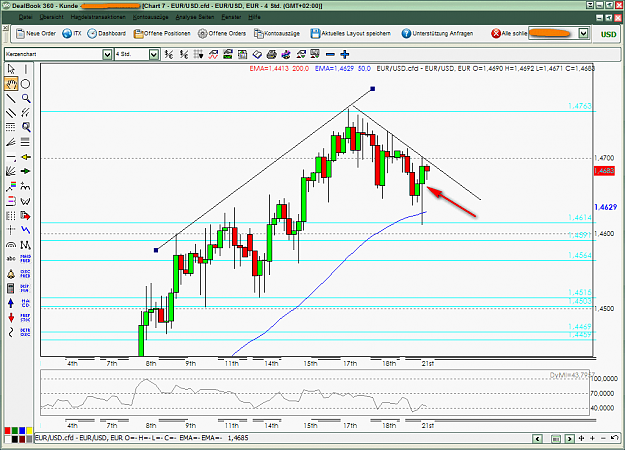Click the Neue Order button
Viewport: 625px width, 450px height.
[x=36, y=33]
